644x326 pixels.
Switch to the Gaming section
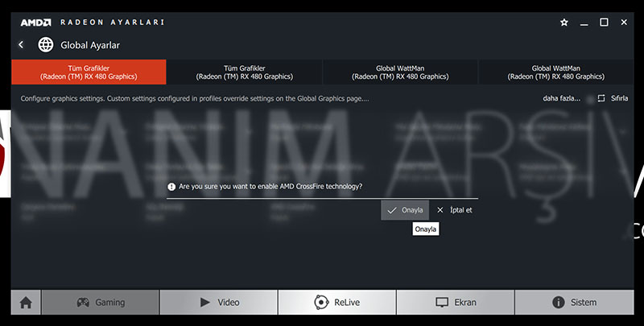click(x=101, y=303)
